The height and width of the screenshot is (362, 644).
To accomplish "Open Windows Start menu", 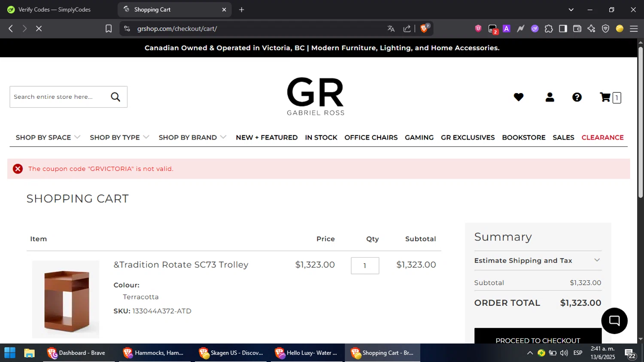I will [10, 353].
